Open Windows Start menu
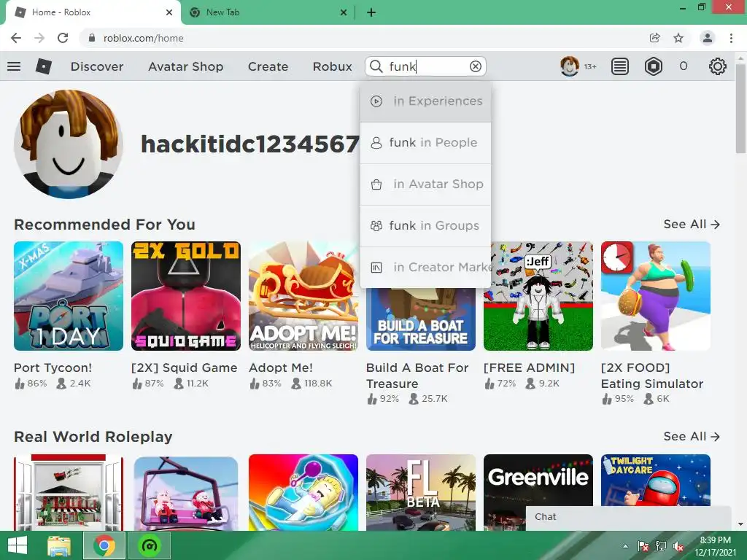 point(18,545)
